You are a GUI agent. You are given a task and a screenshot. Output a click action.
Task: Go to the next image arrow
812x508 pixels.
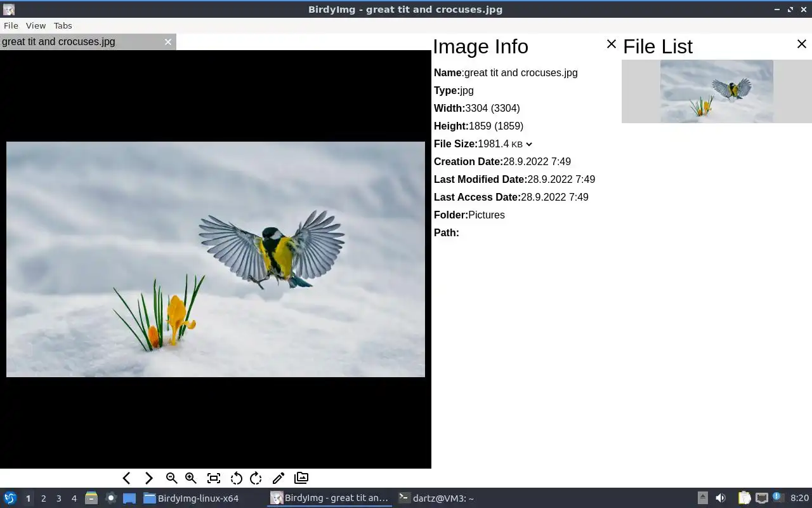(149, 478)
